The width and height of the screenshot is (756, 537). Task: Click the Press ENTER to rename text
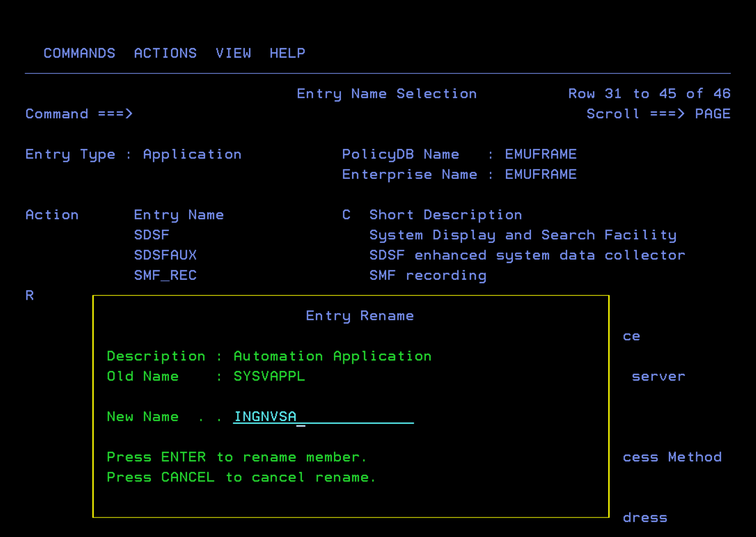(236, 457)
